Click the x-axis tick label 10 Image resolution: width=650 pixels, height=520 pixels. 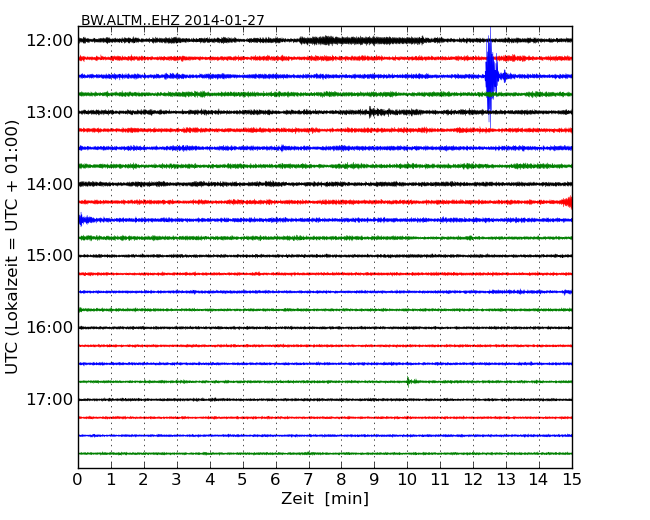tap(407, 480)
